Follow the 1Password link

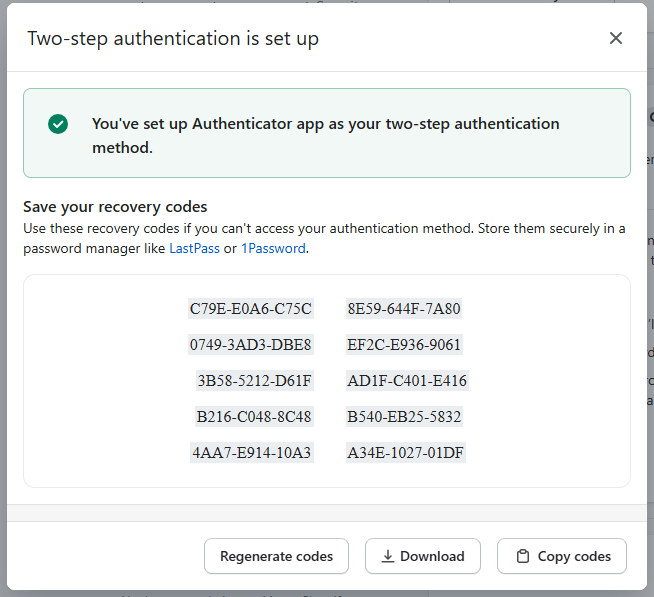pos(273,248)
